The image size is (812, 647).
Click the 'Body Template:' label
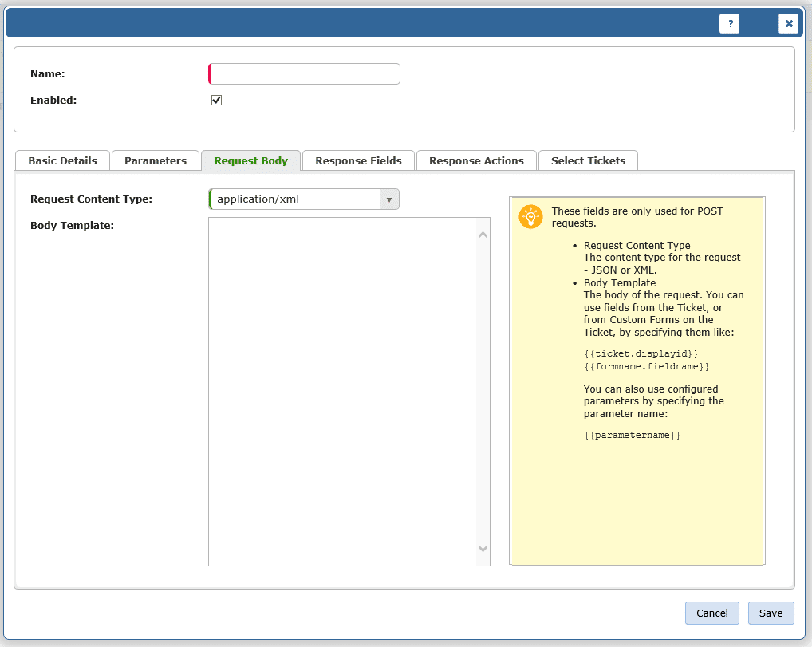(72, 225)
